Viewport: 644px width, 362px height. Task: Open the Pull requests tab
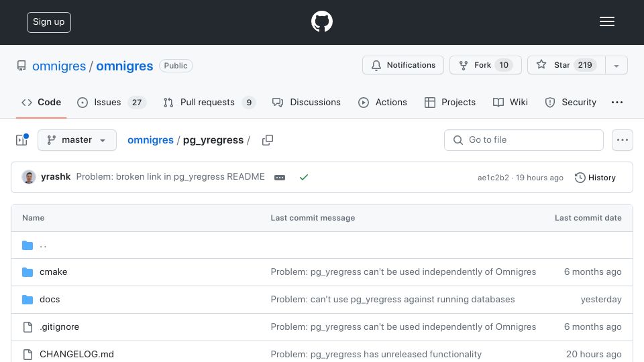click(x=209, y=102)
